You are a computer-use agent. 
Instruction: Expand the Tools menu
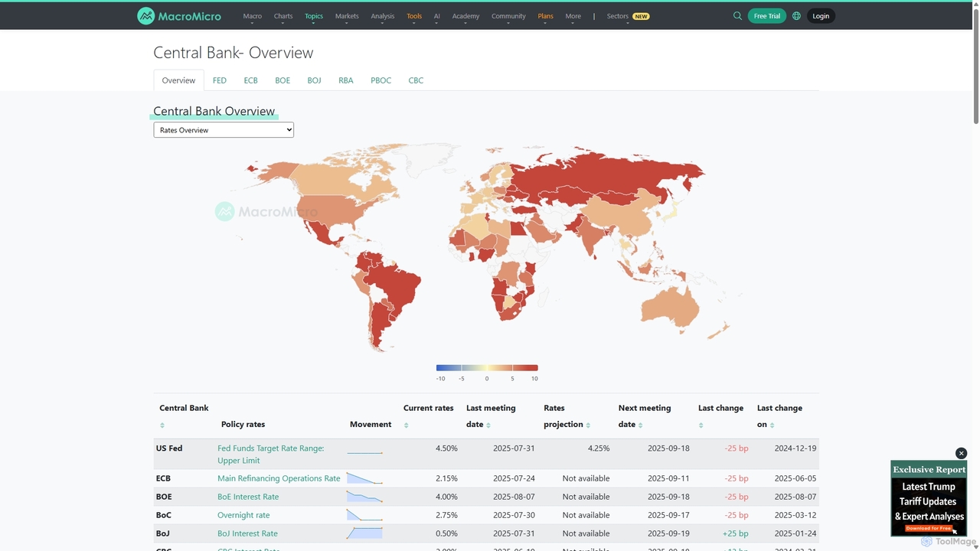point(414,16)
